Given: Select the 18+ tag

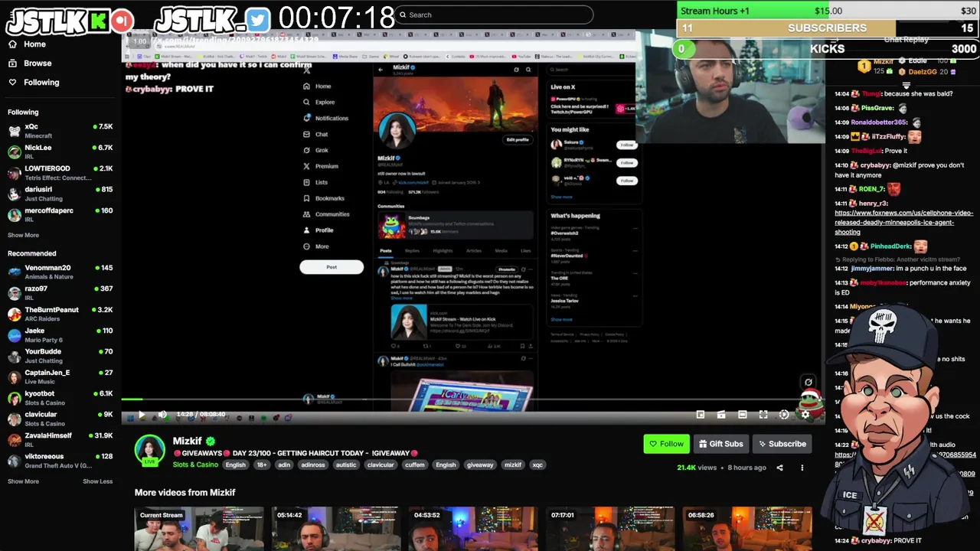Looking at the screenshot, I should click(x=263, y=465).
